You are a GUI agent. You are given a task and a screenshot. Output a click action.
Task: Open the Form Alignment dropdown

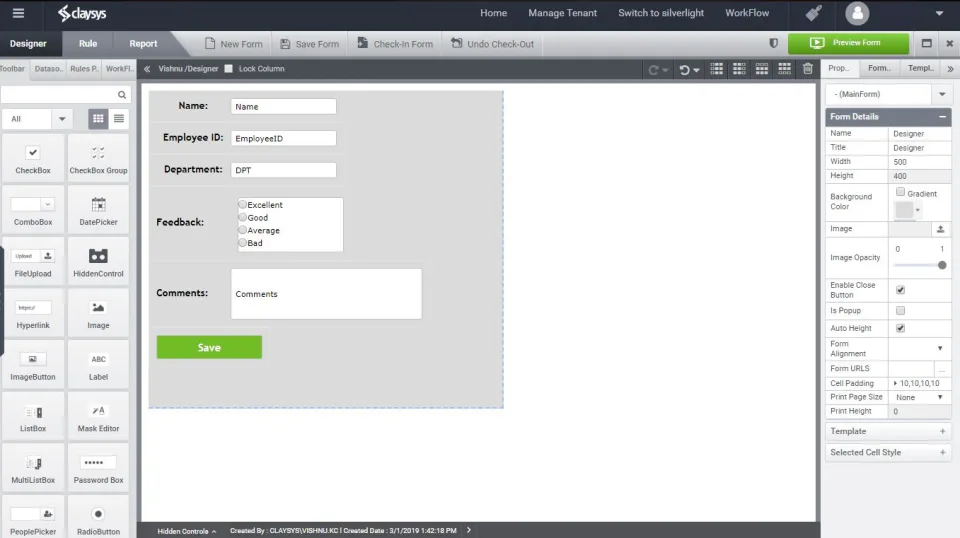pos(940,348)
